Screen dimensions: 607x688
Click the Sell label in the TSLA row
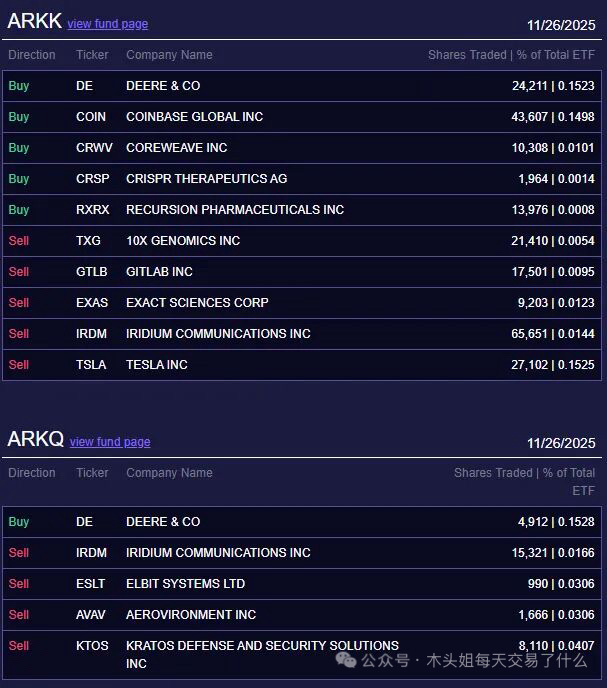click(x=19, y=365)
